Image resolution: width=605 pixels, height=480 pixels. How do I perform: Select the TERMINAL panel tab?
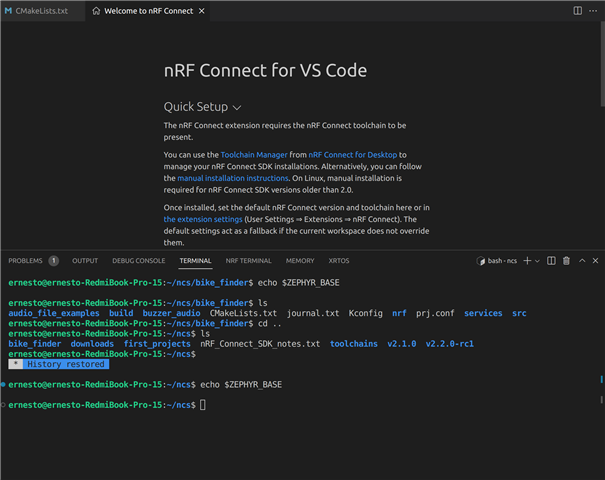click(x=195, y=261)
